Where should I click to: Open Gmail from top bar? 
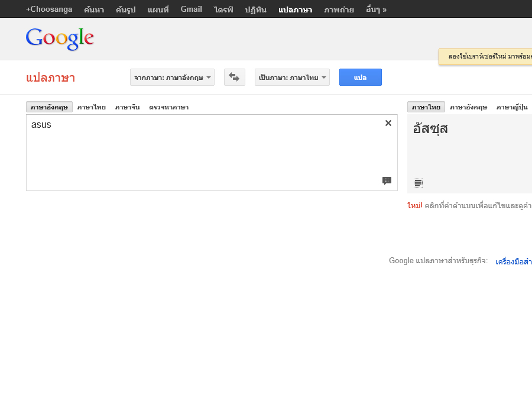click(192, 9)
